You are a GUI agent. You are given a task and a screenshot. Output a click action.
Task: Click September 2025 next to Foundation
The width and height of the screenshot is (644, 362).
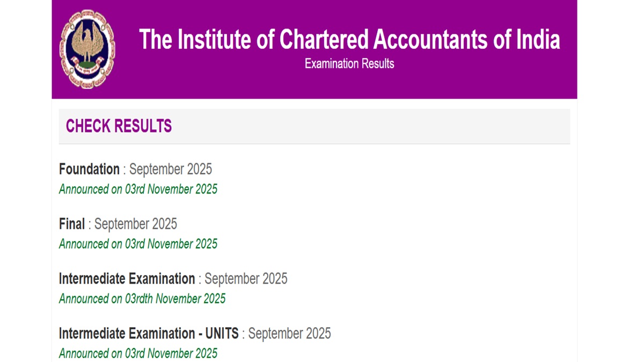tap(170, 169)
